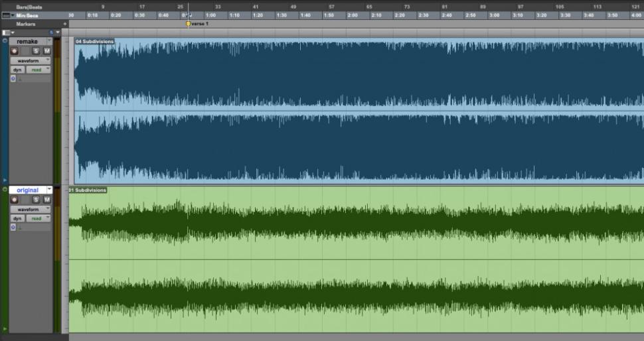This screenshot has height=341, width=644.
Task: Click bar 97 on Bars|Beats ruler
Action: (521, 7)
